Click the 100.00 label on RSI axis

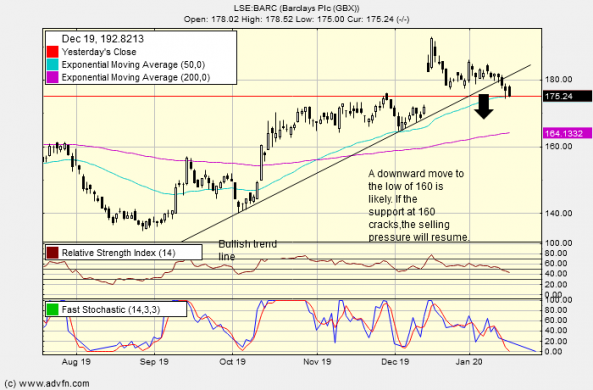558,243
